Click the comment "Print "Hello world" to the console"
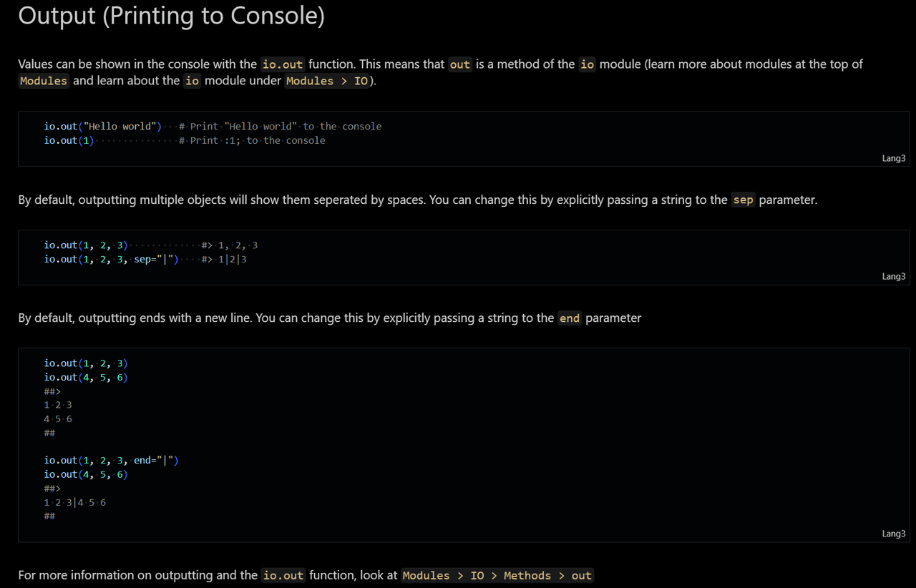The image size is (916, 588). 280,127
